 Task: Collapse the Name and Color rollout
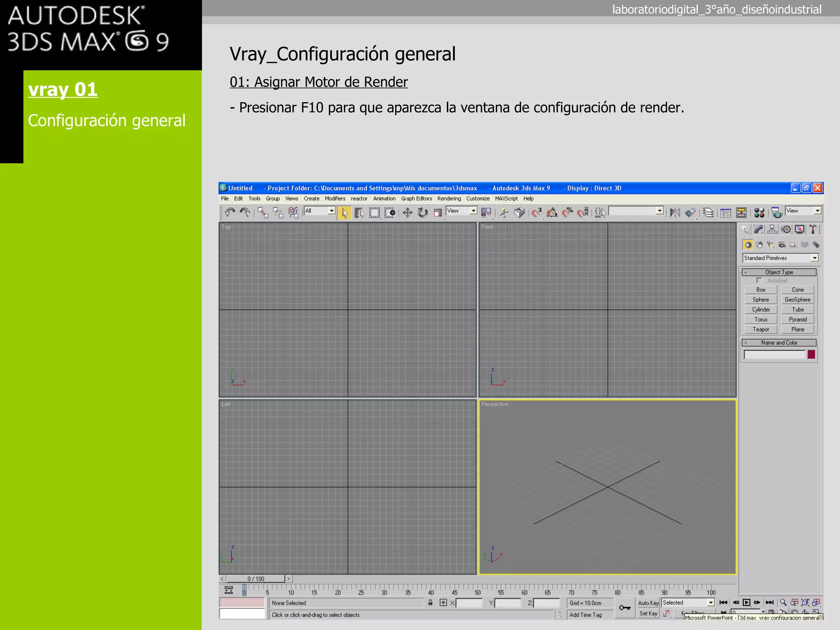tap(779, 343)
